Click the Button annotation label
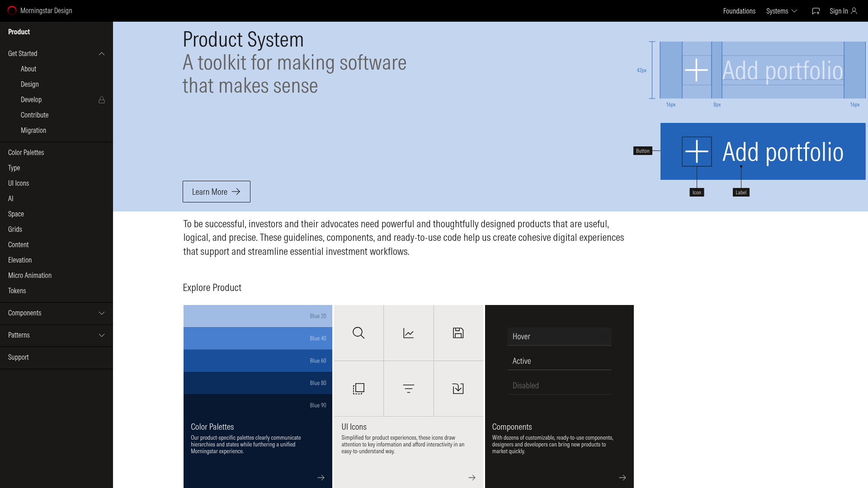The width and height of the screenshot is (868, 488). click(x=642, y=151)
